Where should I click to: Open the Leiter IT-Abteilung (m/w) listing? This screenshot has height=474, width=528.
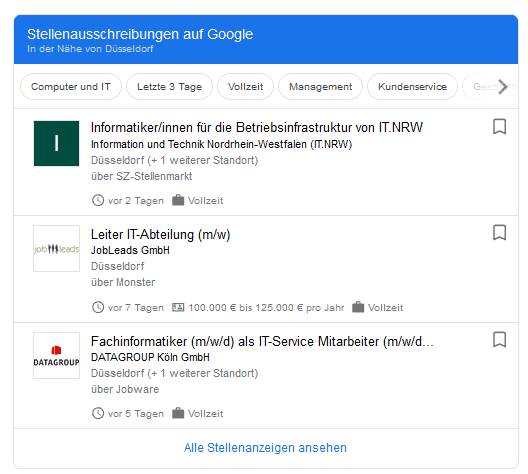[x=161, y=235]
